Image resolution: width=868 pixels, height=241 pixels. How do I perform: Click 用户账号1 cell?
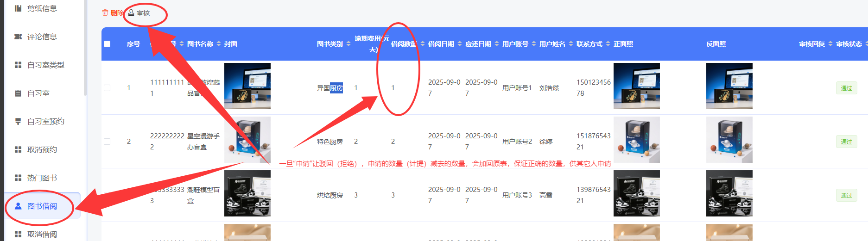[517, 88]
